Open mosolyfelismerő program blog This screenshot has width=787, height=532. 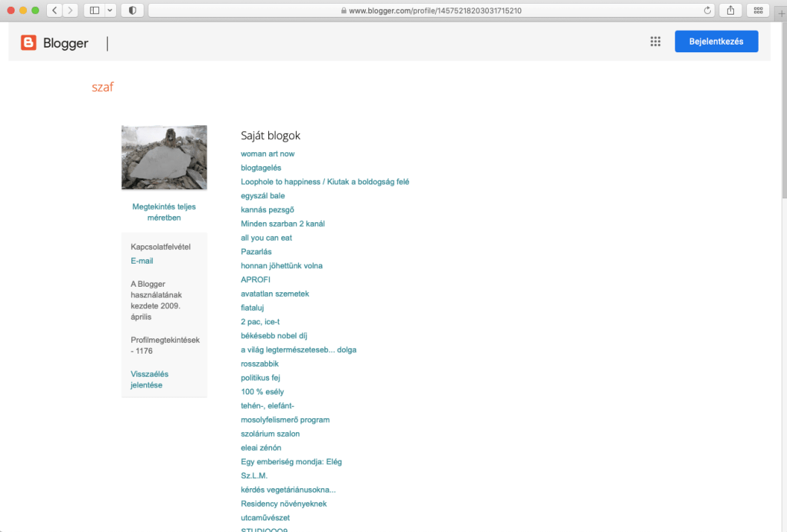pyautogui.click(x=285, y=420)
